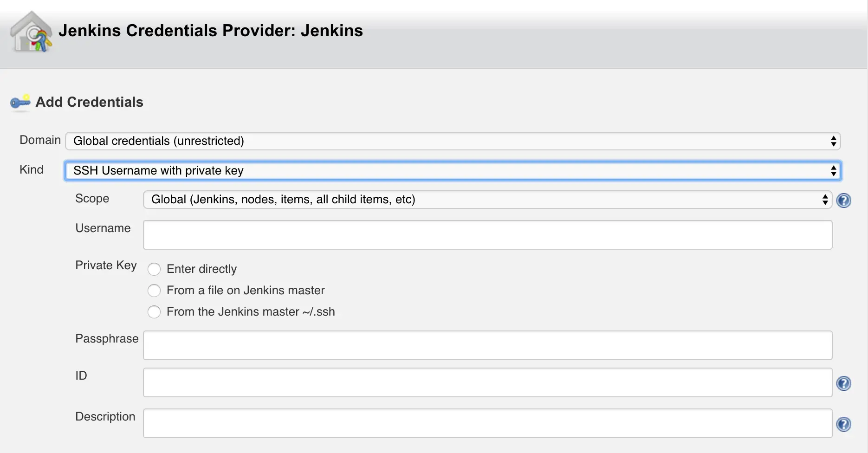Click the Domain label
This screenshot has width=868, height=453.
(40, 140)
